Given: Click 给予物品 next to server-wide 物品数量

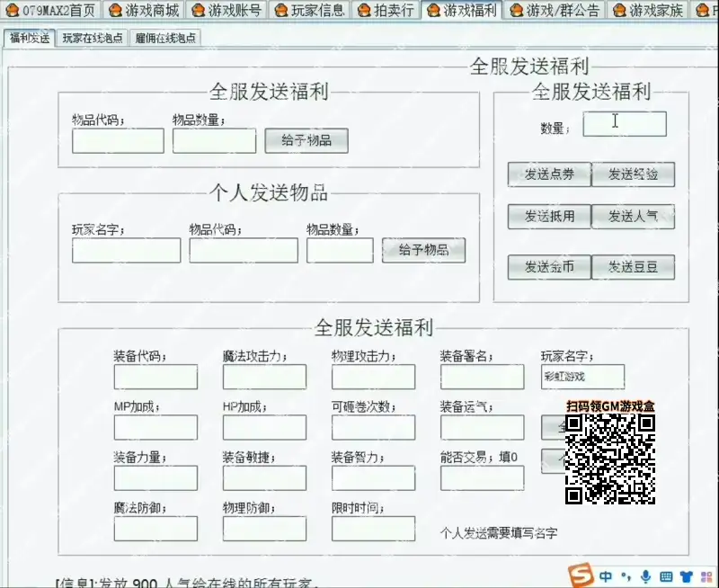Looking at the screenshot, I should 306,140.
